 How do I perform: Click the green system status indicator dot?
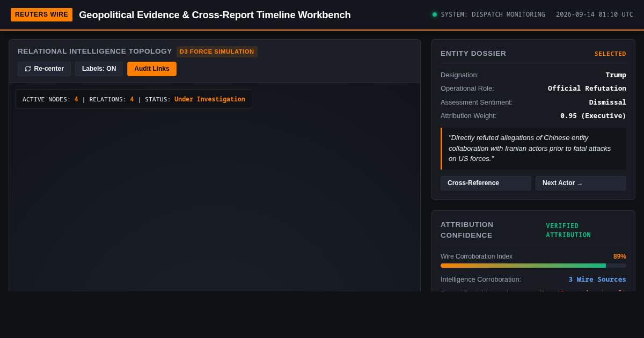(x=435, y=14)
